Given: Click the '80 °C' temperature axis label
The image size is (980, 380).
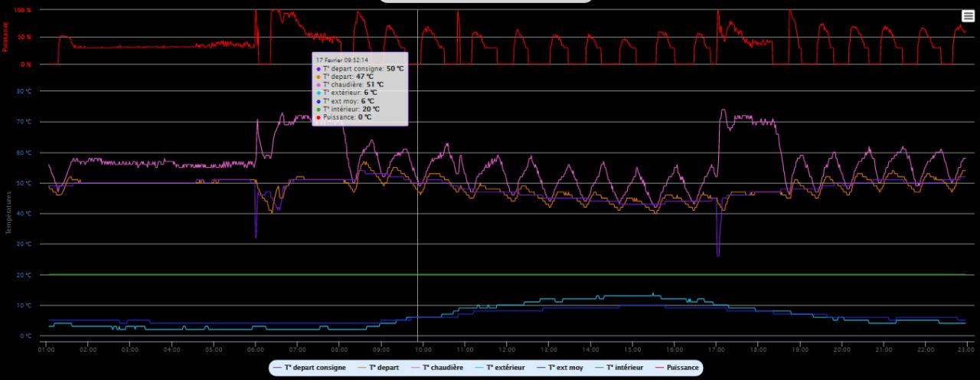Looking at the screenshot, I should (x=24, y=91).
